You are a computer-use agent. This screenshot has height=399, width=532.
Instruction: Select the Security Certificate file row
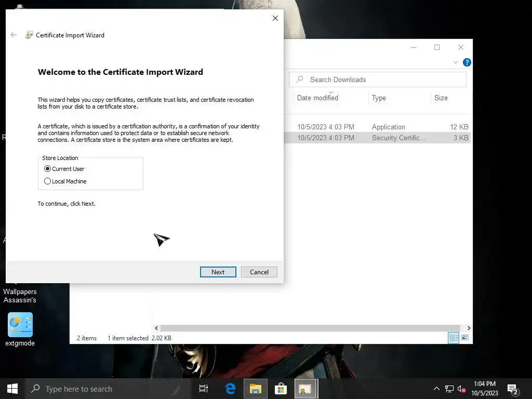(377, 138)
